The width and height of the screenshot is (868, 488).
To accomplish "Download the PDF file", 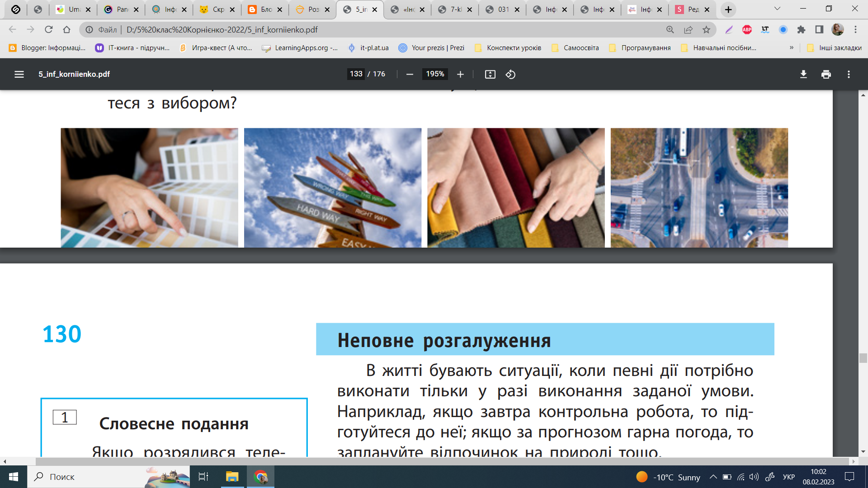I will pos(803,74).
